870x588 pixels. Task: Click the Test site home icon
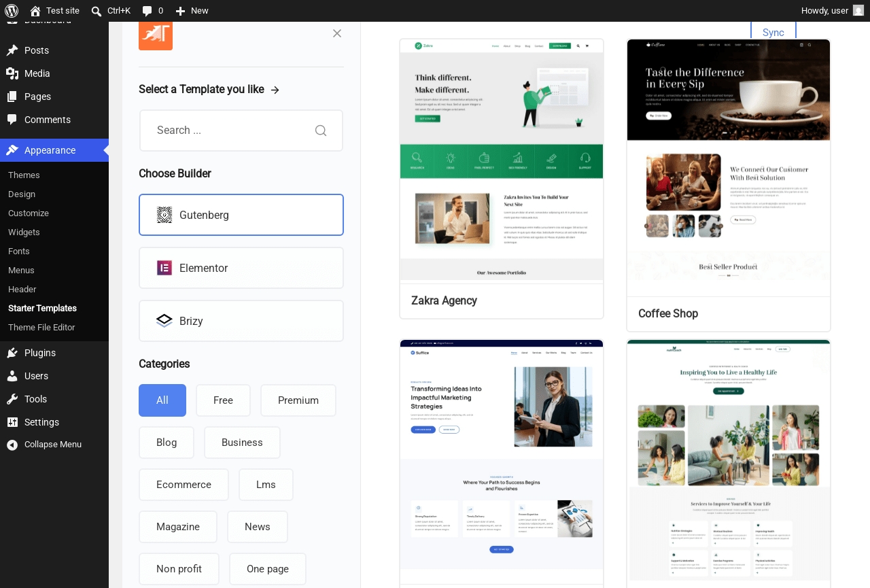[x=35, y=11]
